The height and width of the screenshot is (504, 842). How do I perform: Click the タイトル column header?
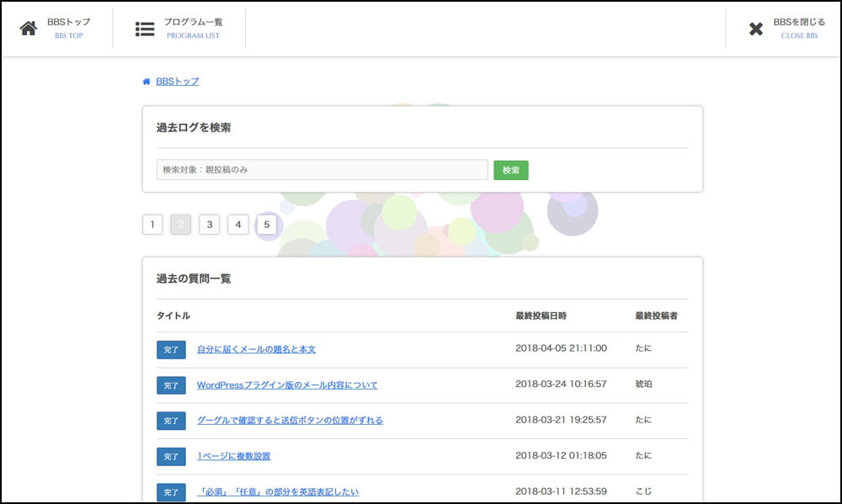(173, 316)
